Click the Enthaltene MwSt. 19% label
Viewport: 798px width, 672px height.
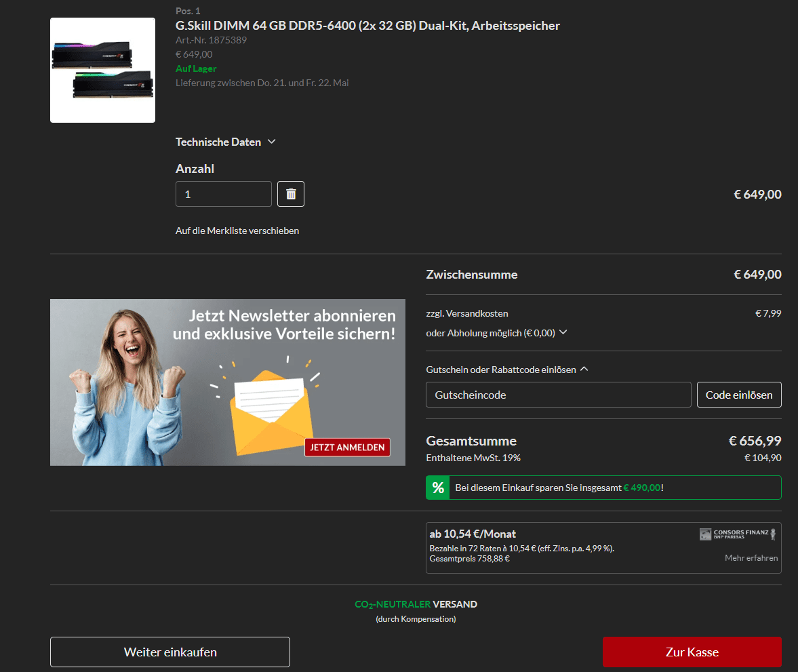pos(473,458)
